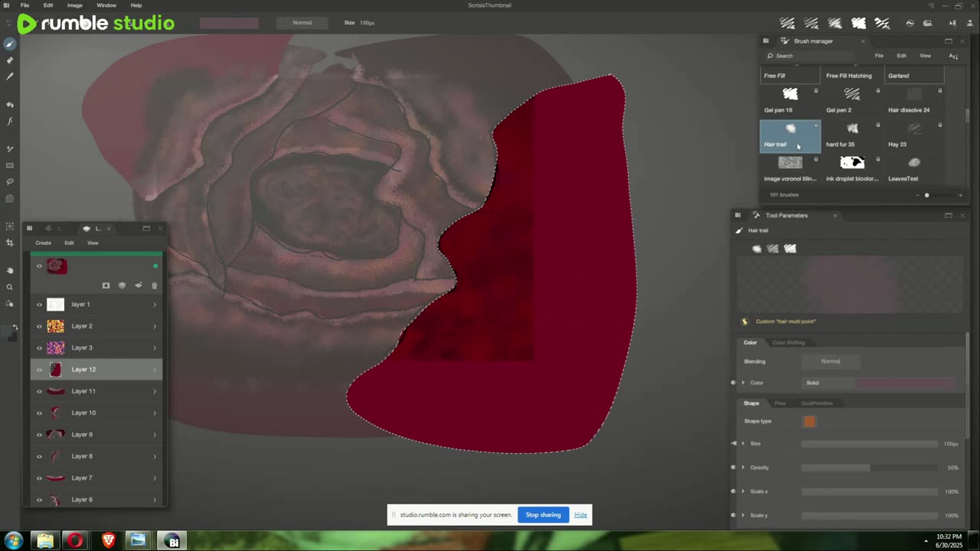Click the custom script icon beside hair multi point
The image size is (980, 551).
(x=745, y=321)
